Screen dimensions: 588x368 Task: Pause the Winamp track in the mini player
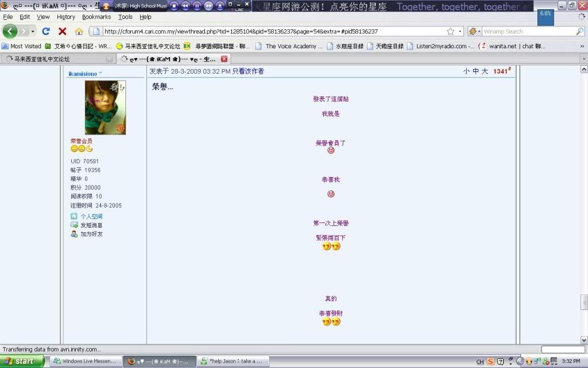197,6
